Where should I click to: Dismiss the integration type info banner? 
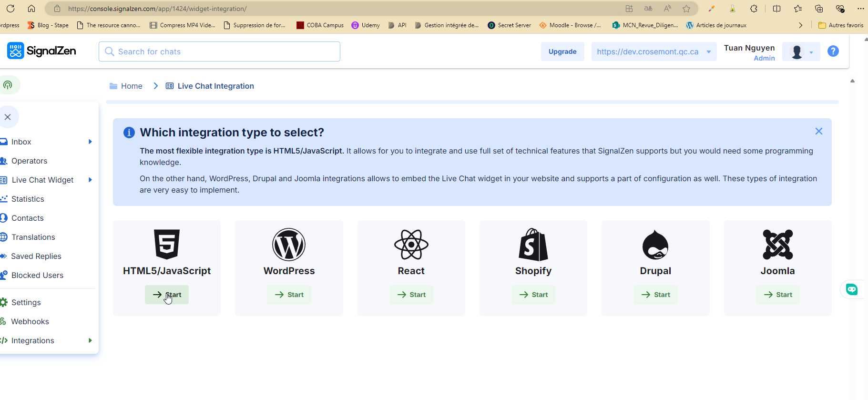pyautogui.click(x=818, y=131)
